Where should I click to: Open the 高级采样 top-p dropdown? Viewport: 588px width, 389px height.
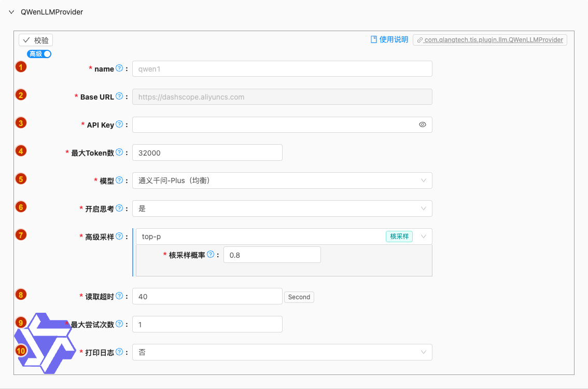(x=284, y=237)
